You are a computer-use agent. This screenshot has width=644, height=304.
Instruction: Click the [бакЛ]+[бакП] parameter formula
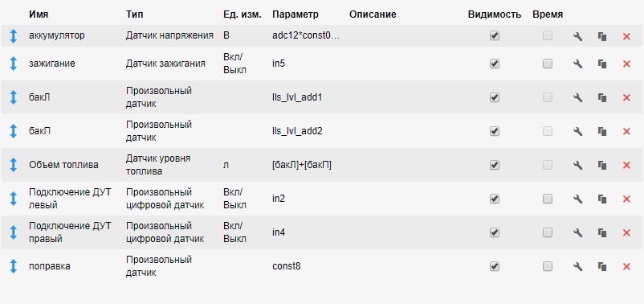point(301,165)
